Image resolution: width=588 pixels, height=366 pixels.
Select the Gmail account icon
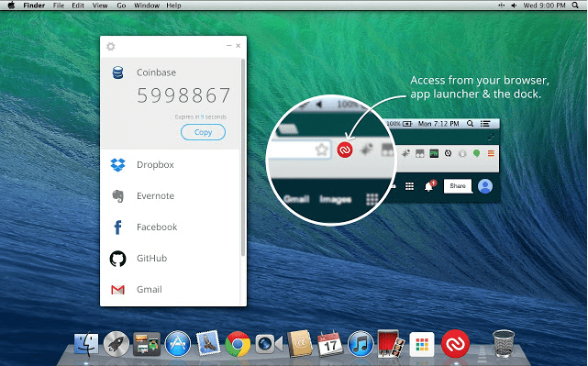117,290
